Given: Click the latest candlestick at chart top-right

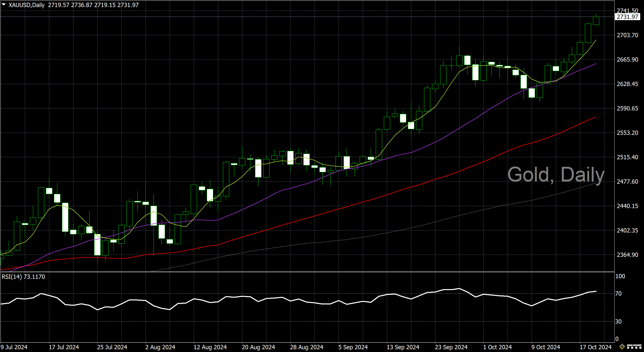Looking at the screenshot, I should click(596, 21).
